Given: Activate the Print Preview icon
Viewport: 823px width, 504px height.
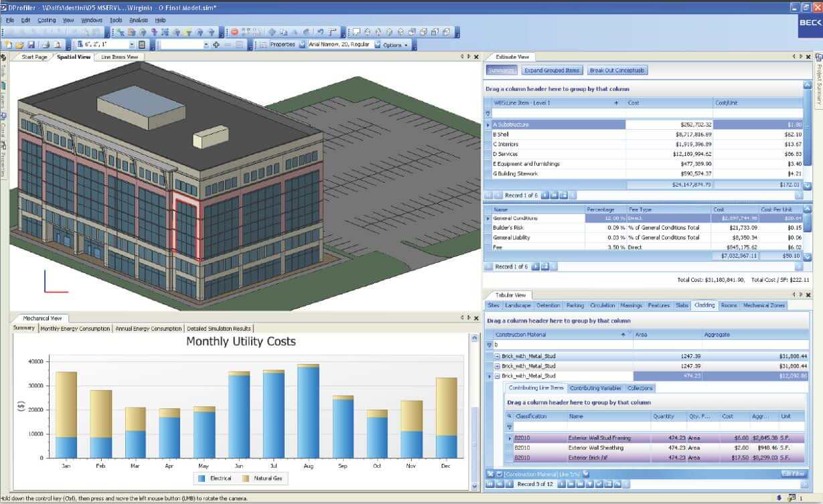Looking at the screenshot, I should click(59, 44).
